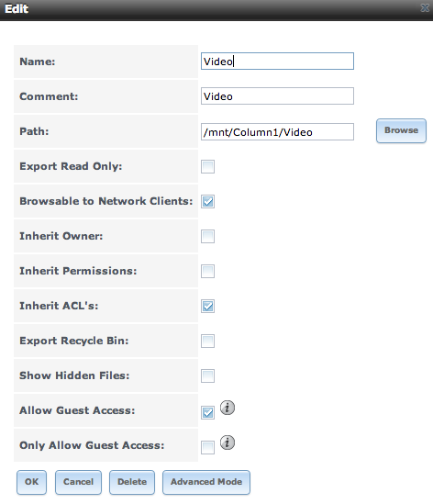Remove the share using Delete button
This screenshot has width=433, height=504.
coord(132,482)
